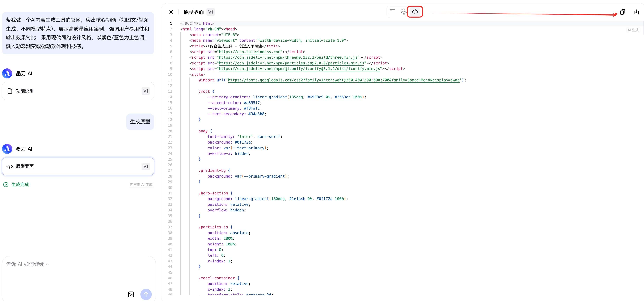Open the particles.min.js CDN link
Screen dimensions: 644x301
coord(291,63)
